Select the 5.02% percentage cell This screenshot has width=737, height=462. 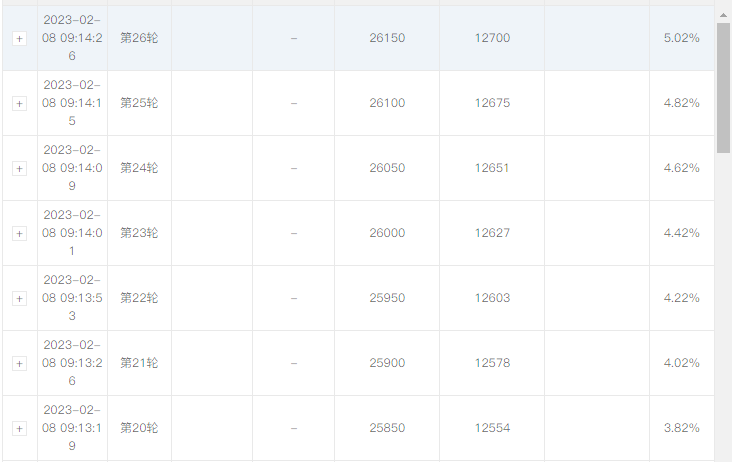click(x=682, y=38)
